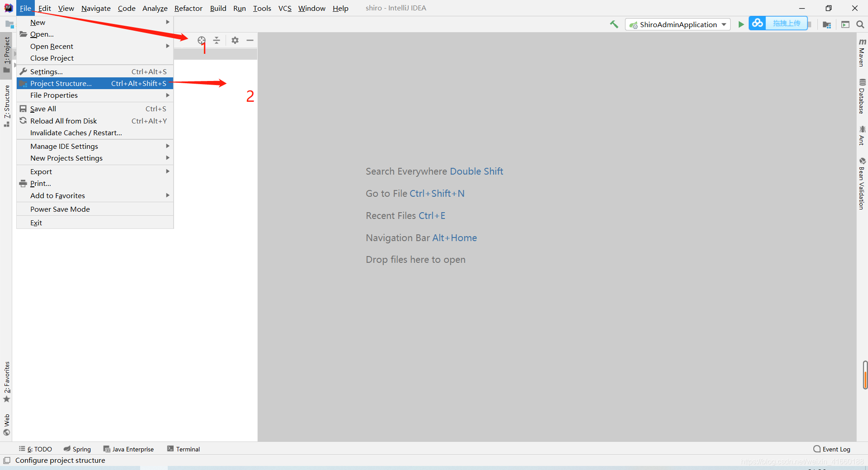The image size is (868, 470).
Task: Open the Code menu
Action: (127, 8)
